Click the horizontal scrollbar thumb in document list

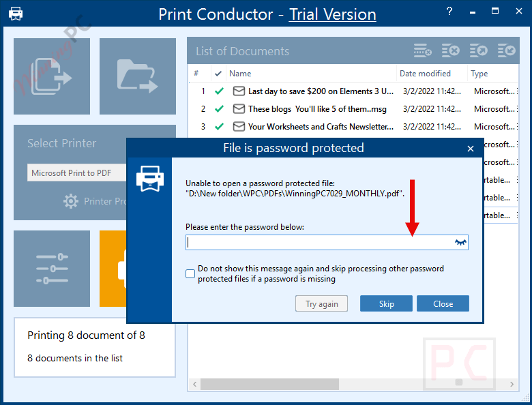(x=269, y=384)
